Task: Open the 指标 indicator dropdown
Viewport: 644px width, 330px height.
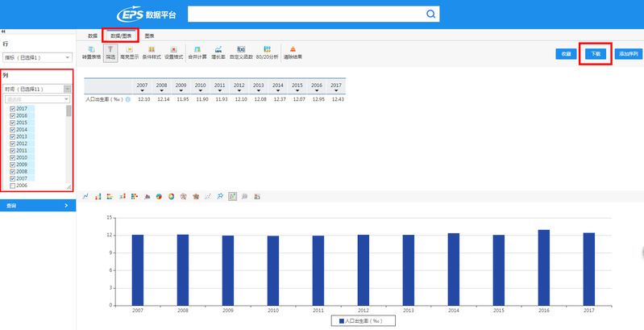Action: [37, 58]
